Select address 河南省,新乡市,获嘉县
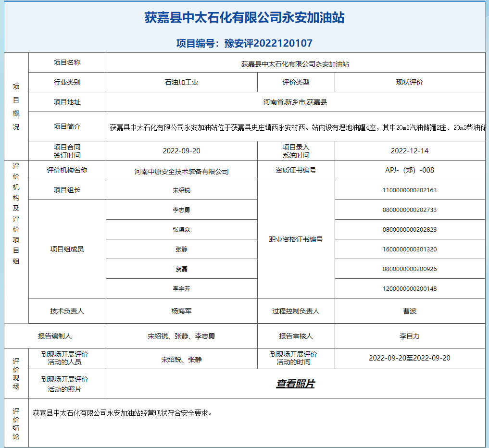Viewport: 489px width, 448px height. 295,102
